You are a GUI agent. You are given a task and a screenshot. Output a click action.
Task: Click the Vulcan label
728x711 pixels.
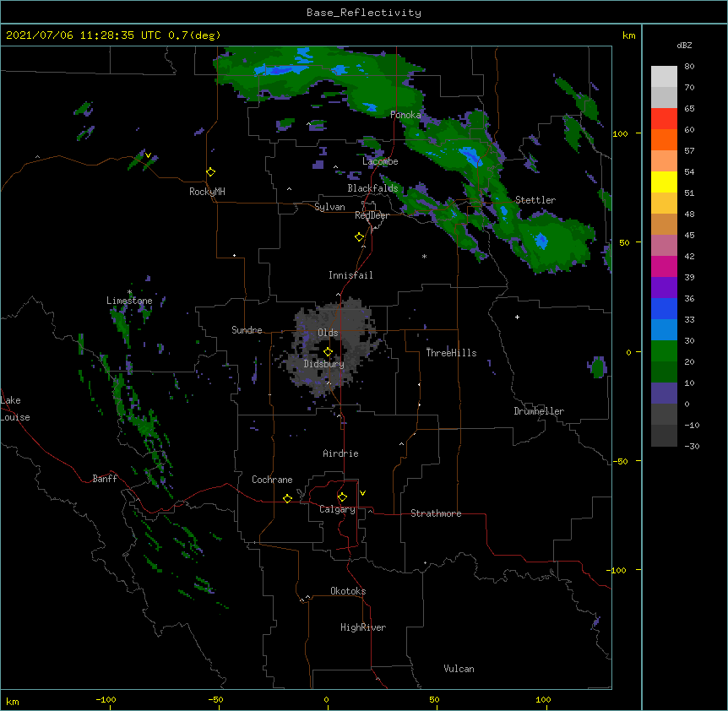(x=459, y=669)
